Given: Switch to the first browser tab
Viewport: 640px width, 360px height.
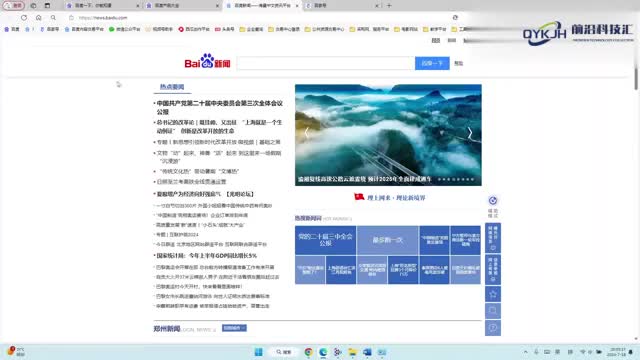Looking at the screenshot, I should [102, 6].
